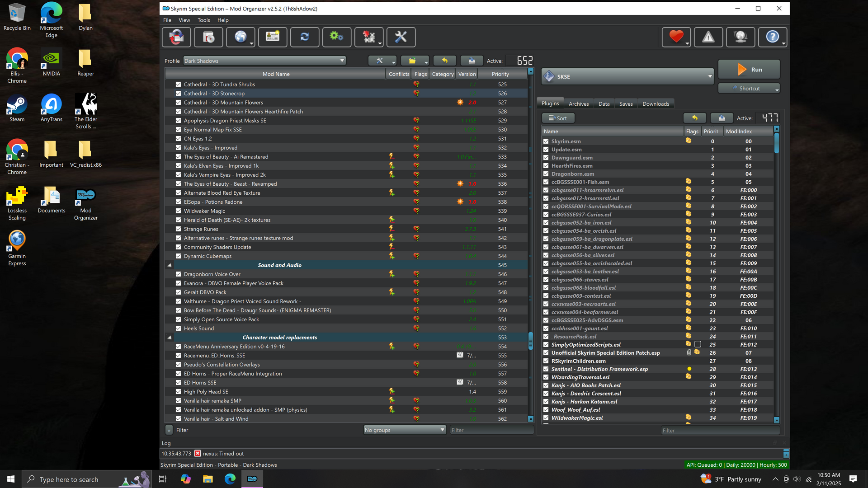Open settings wrench and screwdriver icon
868x488 pixels.
[x=401, y=37]
